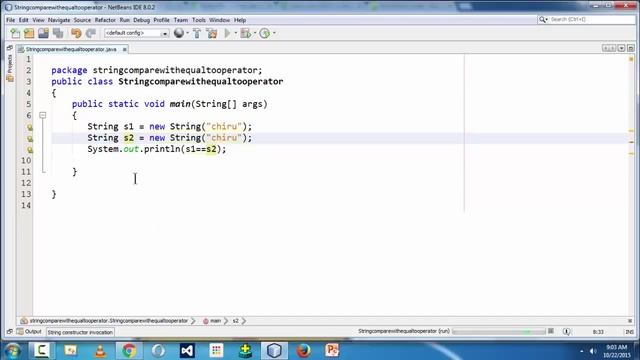
Task: Open the minimized Projects side panel
Action: 10,68
